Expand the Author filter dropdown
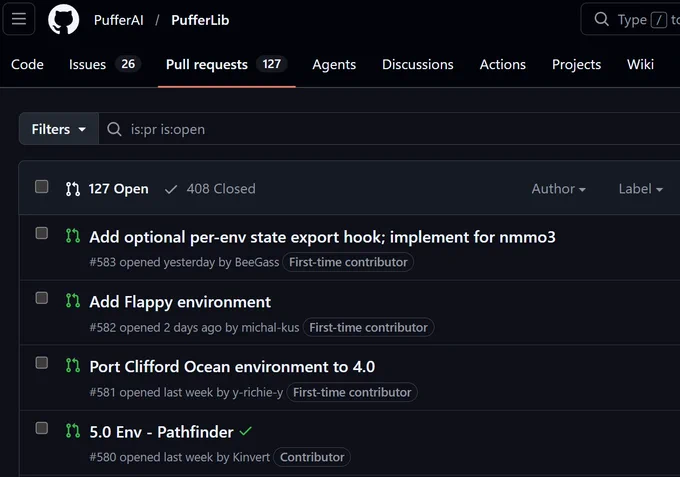The width and height of the screenshot is (680, 477). [x=559, y=189]
